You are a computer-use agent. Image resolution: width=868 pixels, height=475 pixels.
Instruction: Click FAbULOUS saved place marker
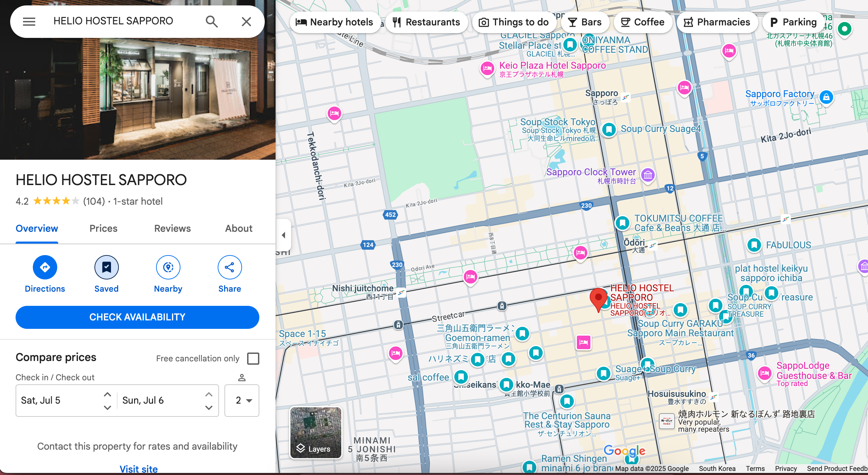pyautogui.click(x=754, y=245)
